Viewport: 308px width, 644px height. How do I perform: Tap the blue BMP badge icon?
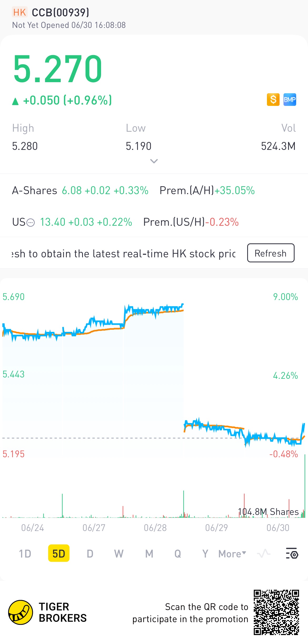290,100
